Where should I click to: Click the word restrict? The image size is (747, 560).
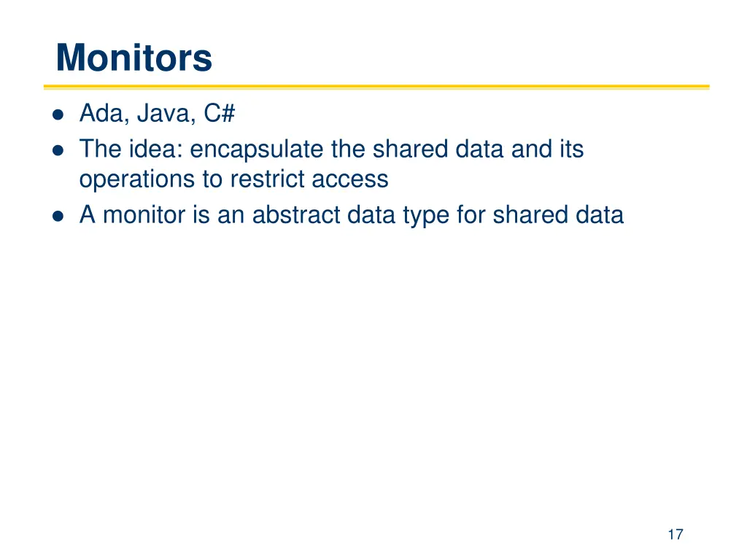267,179
